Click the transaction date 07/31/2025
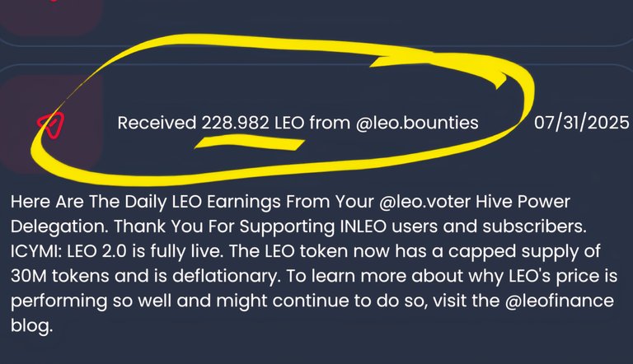The height and width of the screenshot is (364, 633). click(x=582, y=123)
